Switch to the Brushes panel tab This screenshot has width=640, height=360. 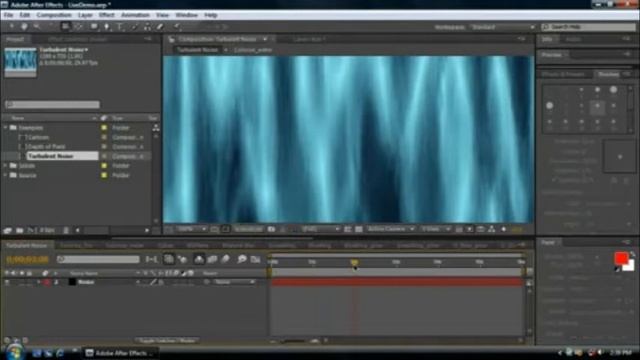pyautogui.click(x=608, y=74)
